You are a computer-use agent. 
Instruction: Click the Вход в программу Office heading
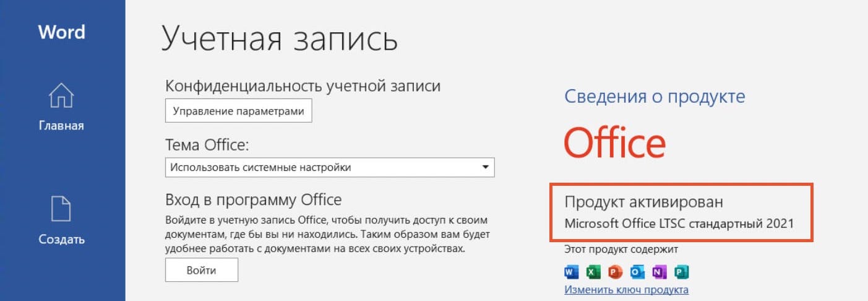click(254, 200)
